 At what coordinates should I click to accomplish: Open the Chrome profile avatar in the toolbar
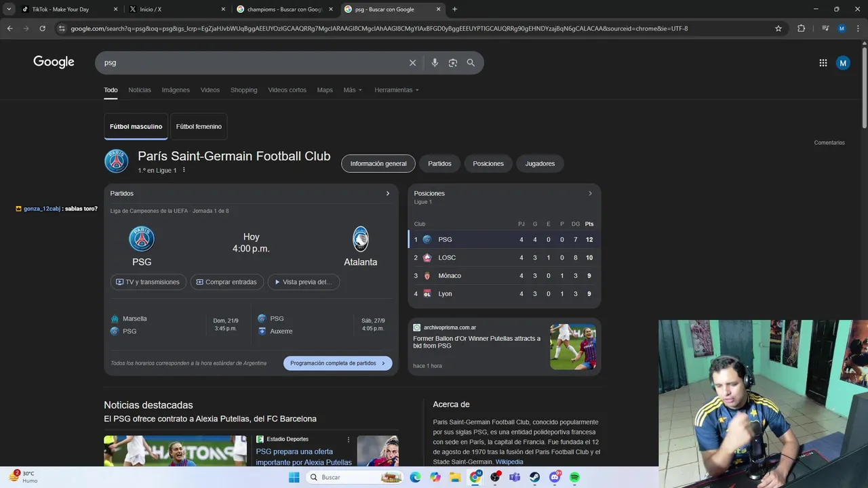point(842,28)
